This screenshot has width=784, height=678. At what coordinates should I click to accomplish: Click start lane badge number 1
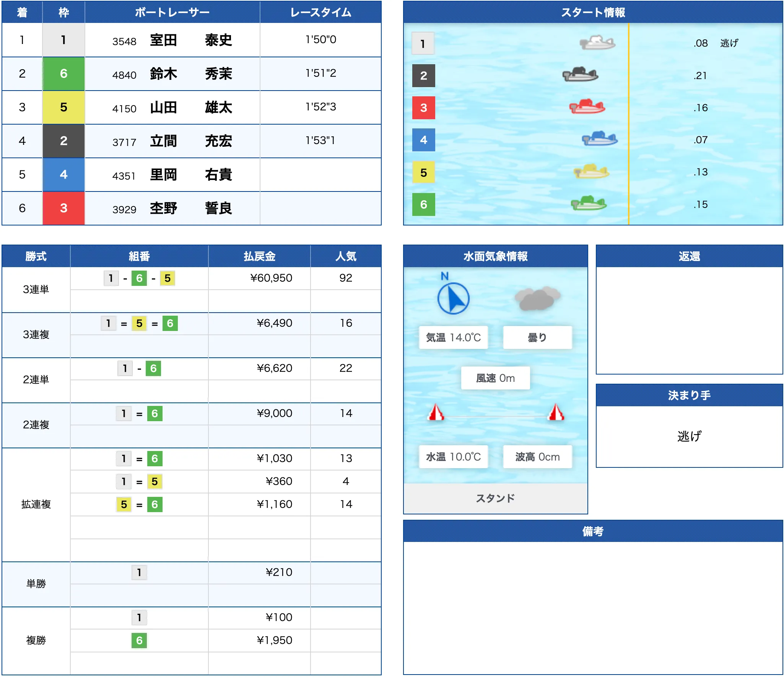pos(423,43)
